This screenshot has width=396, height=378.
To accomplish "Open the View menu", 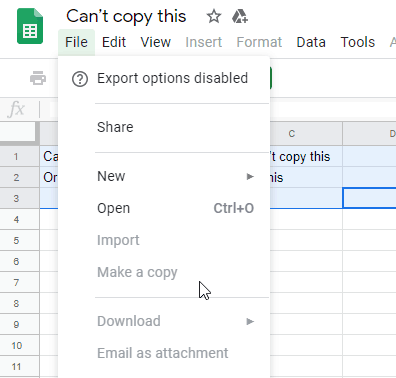I will [x=156, y=42].
